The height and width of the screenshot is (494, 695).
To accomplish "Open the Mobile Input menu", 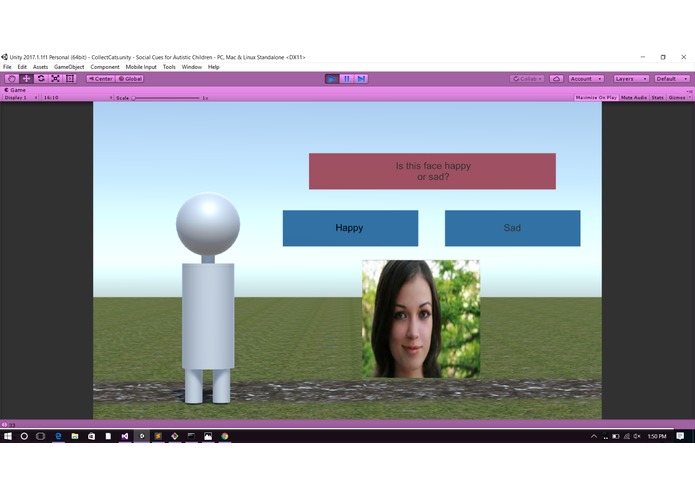I will [141, 67].
